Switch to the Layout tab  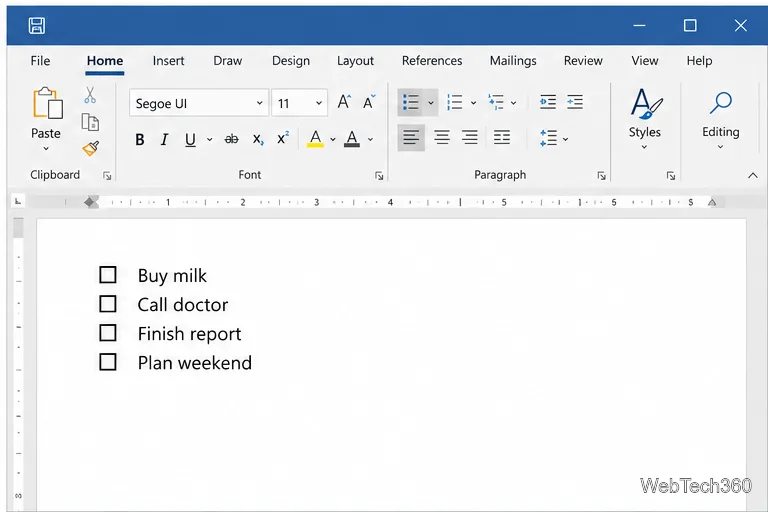pyautogui.click(x=355, y=61)
